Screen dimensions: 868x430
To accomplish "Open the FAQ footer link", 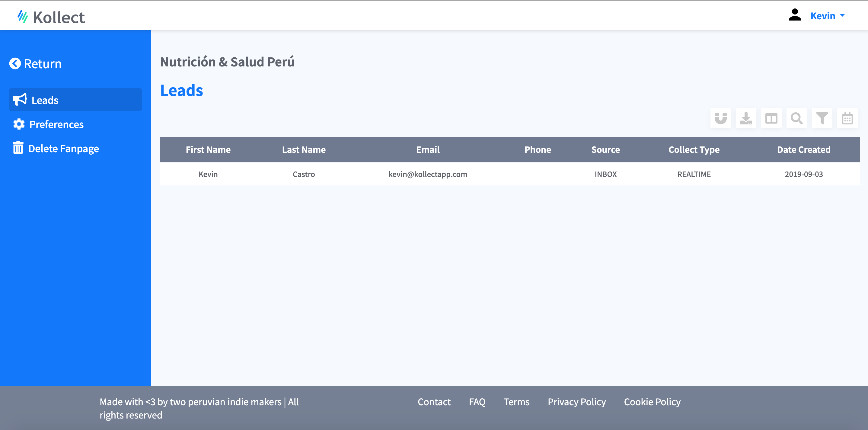I will click(477, 402).
